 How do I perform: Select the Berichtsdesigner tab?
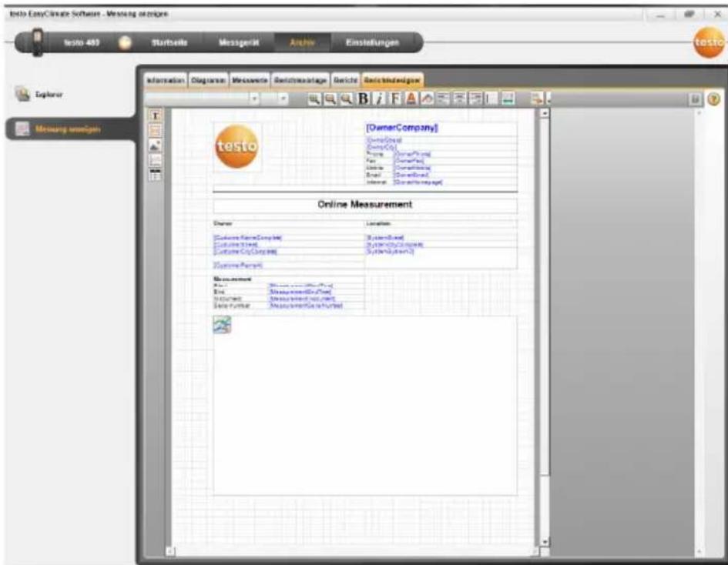pos(392,80)
